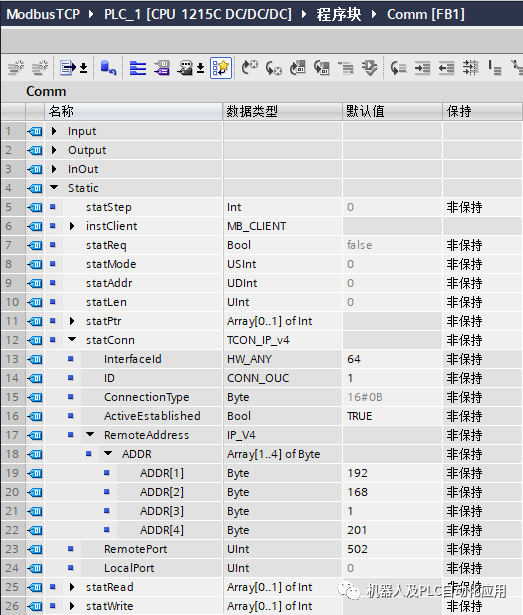This screenshot has height=615, width=523.
Task: Expand the Input section
Action: (54, 131)
